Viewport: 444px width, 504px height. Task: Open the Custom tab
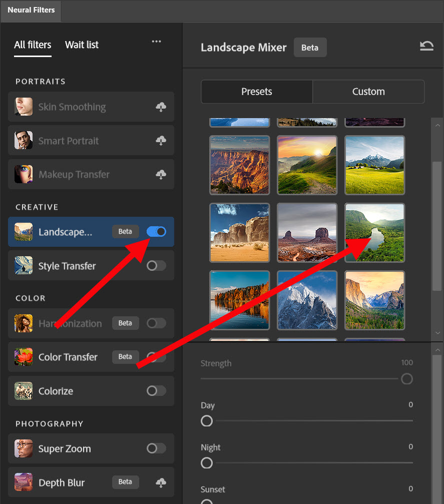pyautogui.click(x=368, y=92)
